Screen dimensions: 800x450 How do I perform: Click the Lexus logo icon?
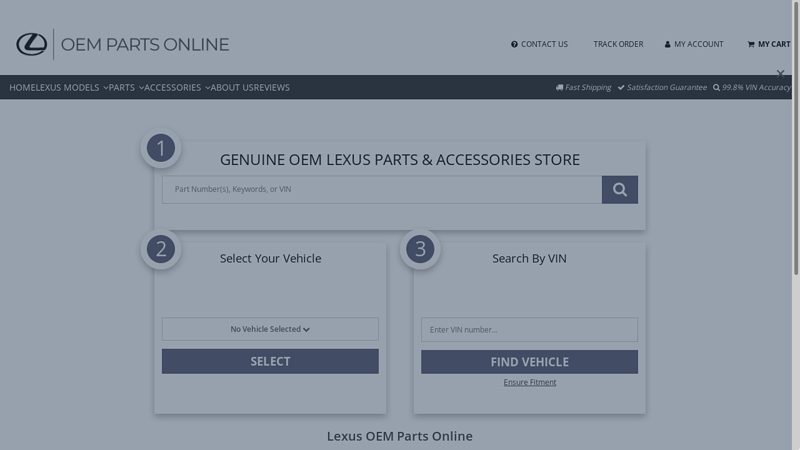(32, 44)
